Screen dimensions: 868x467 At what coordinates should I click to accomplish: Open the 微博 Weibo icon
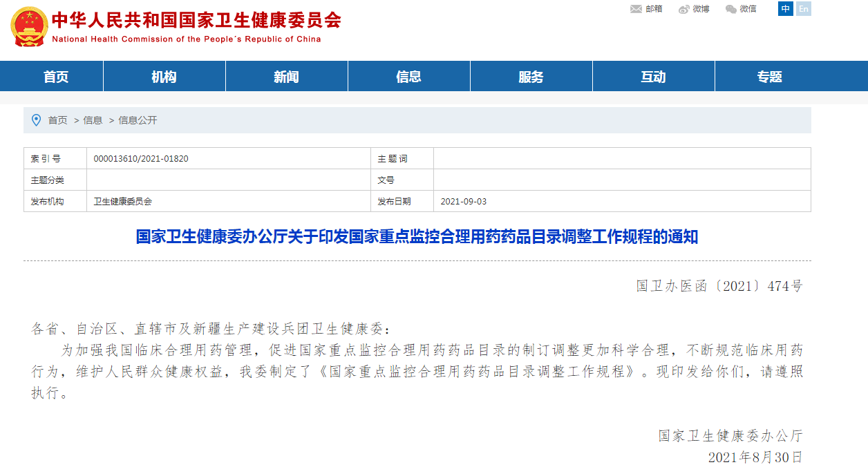(684, 9)
